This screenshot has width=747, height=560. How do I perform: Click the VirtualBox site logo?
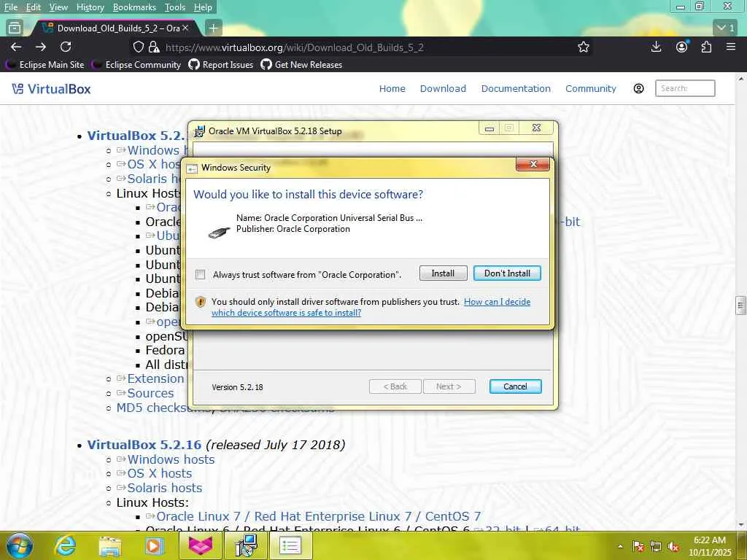[x=51, y=89]
